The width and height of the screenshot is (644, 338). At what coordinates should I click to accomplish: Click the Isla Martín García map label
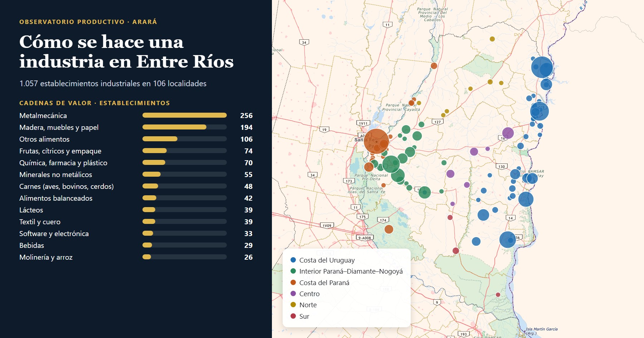point(541,331)
